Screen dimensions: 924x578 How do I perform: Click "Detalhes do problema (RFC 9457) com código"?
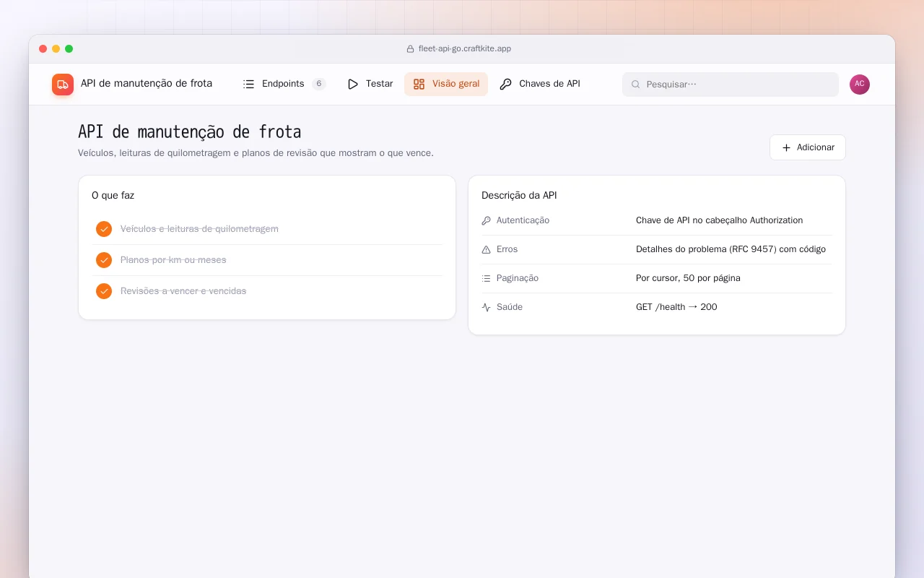pos(731,249)
